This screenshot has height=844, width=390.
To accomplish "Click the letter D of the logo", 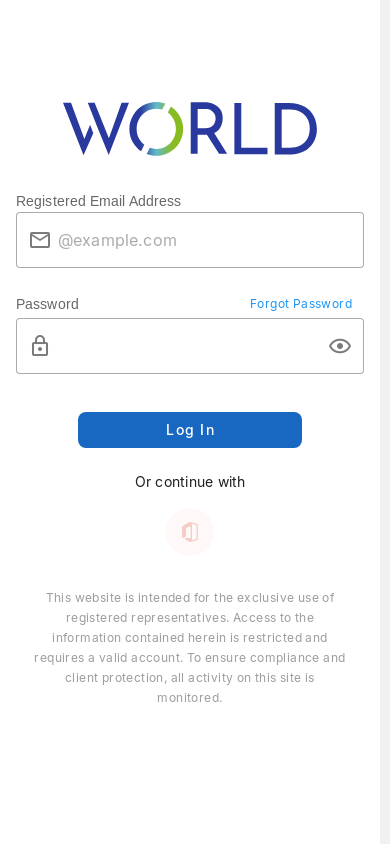I will (x=295, y=129).
